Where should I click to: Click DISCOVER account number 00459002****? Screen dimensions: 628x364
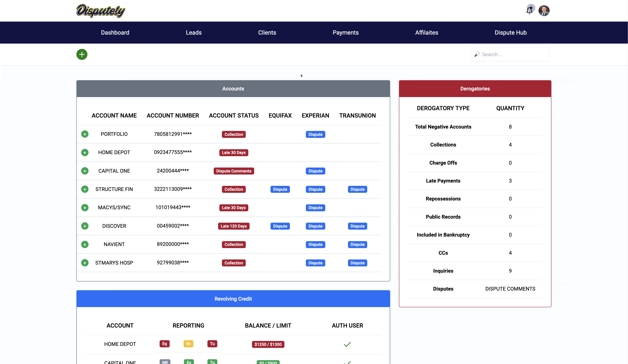(x=173, y=226)
